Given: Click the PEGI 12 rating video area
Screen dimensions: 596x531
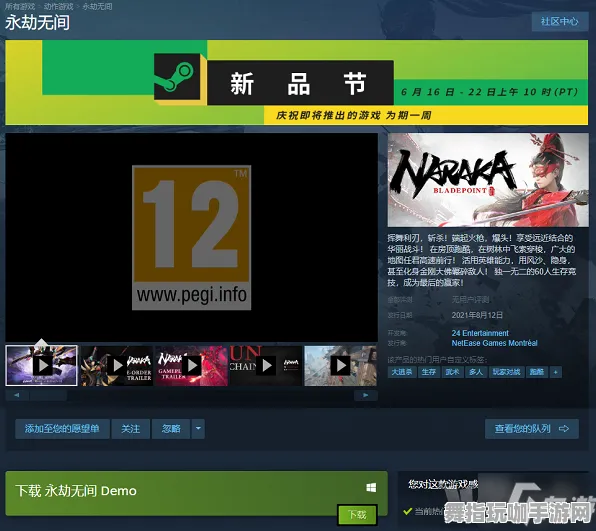Looking at the screenshot, I should pyautogui.click(x=192, y=237).
